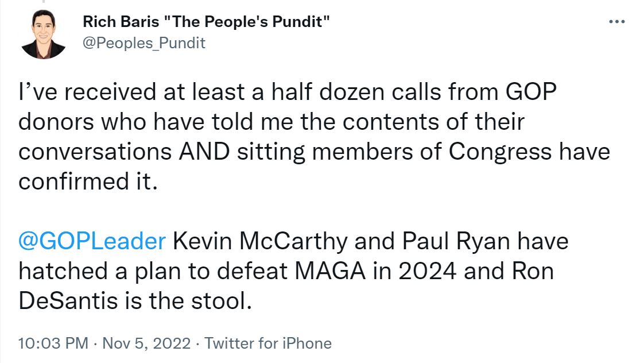Click the word Congress in the tweet
Image resolution: width=644 pixels, height=363 pixels.
point(500,152)
